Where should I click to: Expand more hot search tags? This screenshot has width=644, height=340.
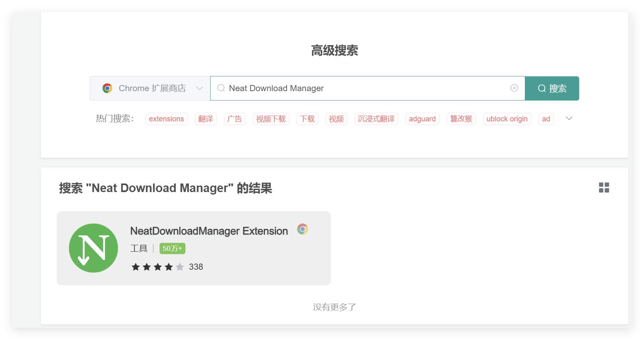tap(569, 119)
